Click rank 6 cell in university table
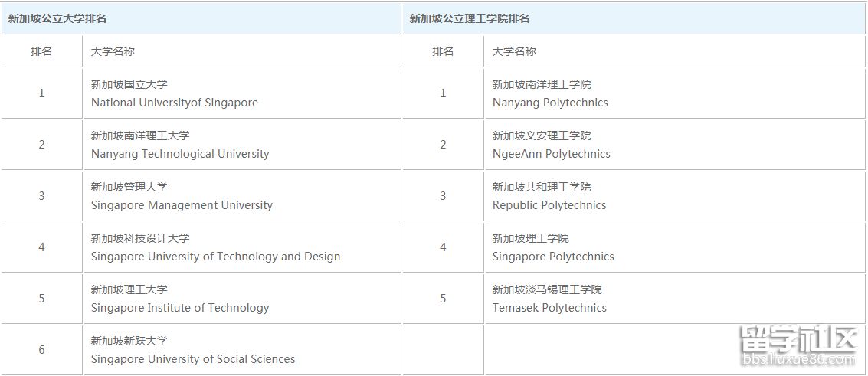This screenshot has width=868, height=376. tap(41, 350)
